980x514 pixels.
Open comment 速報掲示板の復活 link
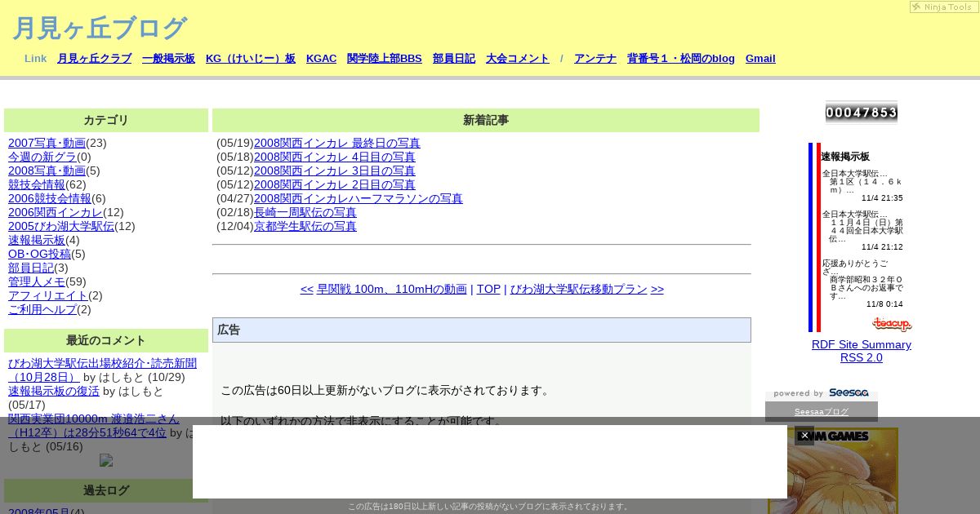54,391
